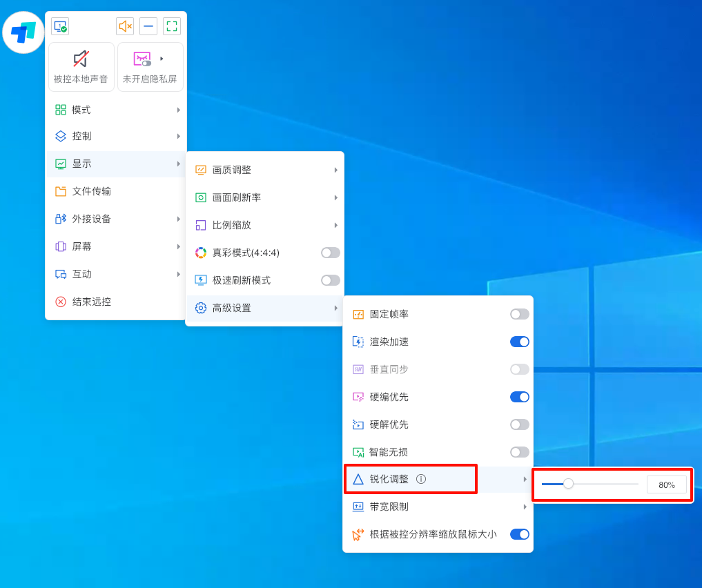Expand the 画质调整 submenu arrow
The height and width of the screenshot is (588, 702).
point(335,170)
